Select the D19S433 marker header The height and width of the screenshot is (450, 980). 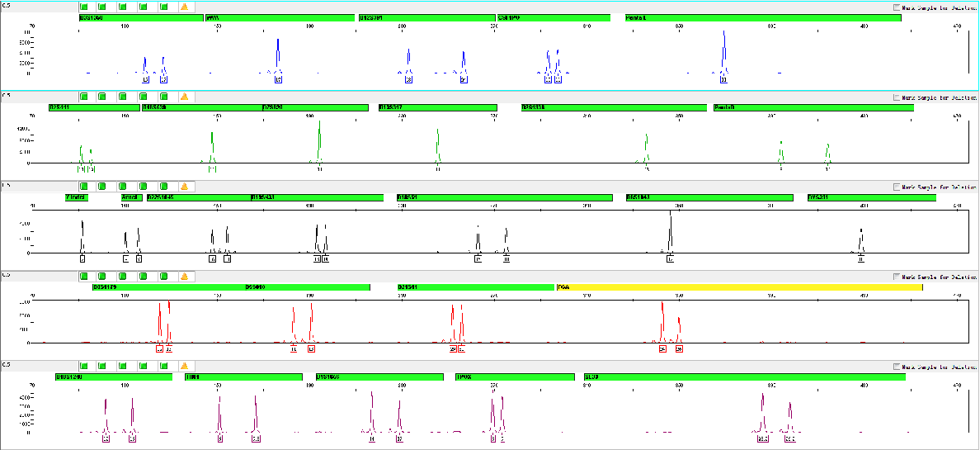tap(317, 198)
